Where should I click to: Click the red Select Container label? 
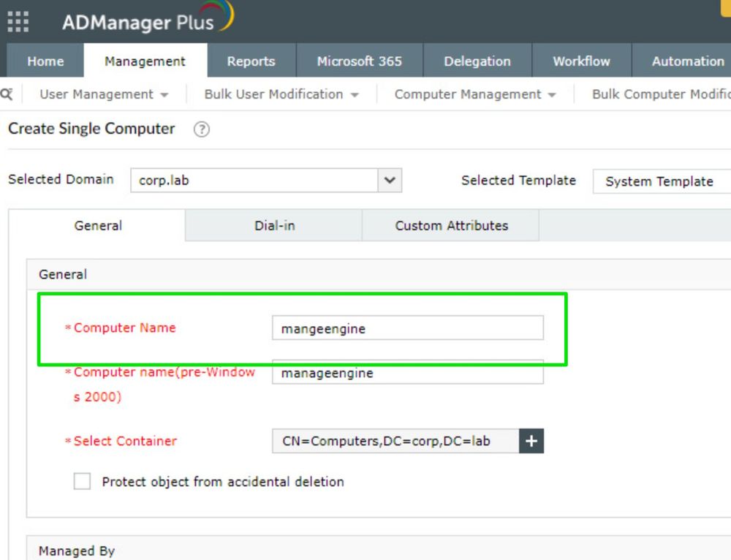coord(125,441)
